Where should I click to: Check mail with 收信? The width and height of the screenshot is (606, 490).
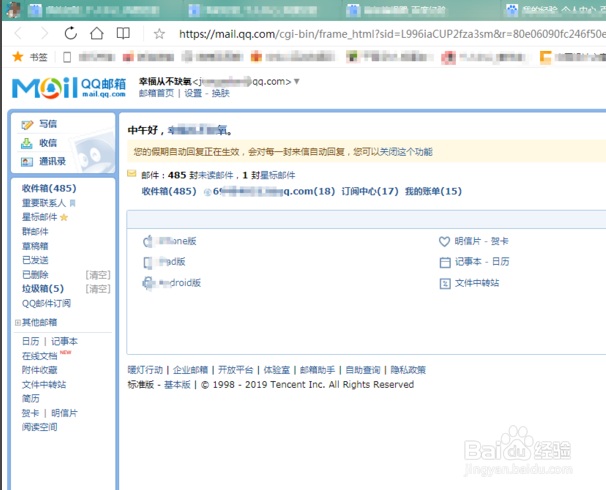pos(48,143)
